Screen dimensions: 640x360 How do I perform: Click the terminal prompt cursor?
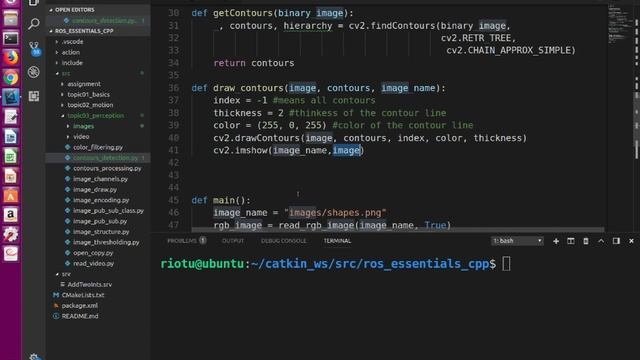(x=506, y=264)
